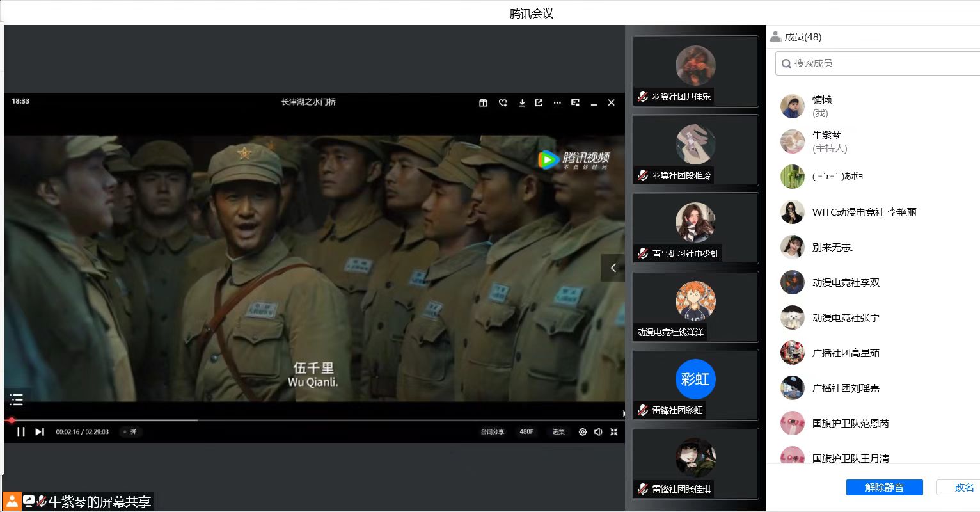Open the 选集 episode selector
The width and height of the screenshot is (980, 512).
pos(558,432)
